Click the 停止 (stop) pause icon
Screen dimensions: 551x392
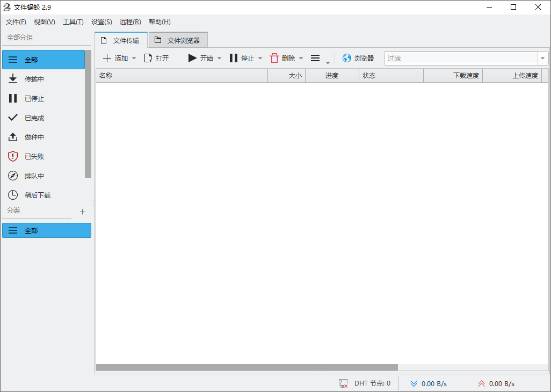click(x=233, y=58)
